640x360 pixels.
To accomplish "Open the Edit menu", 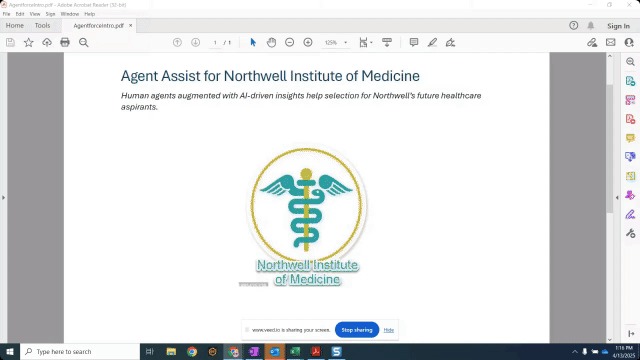I will [20, 14].
